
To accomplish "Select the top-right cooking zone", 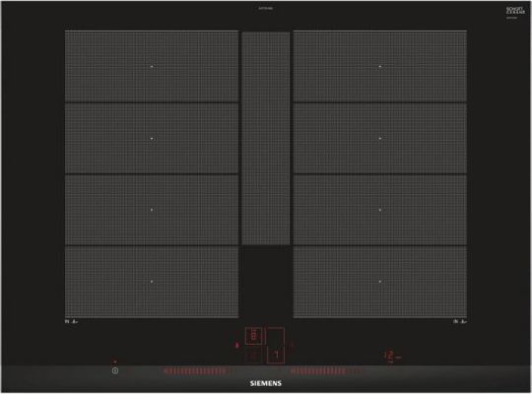I will [x=380, y=67].
